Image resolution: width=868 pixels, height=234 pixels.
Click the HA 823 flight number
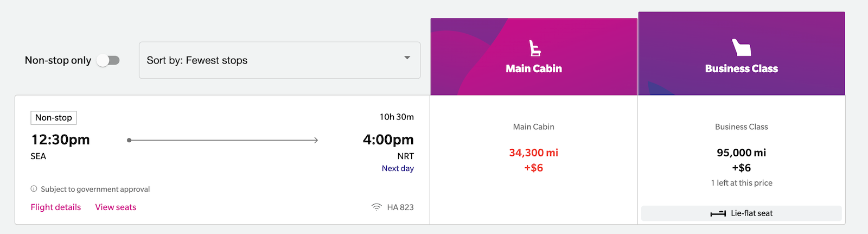400,207
